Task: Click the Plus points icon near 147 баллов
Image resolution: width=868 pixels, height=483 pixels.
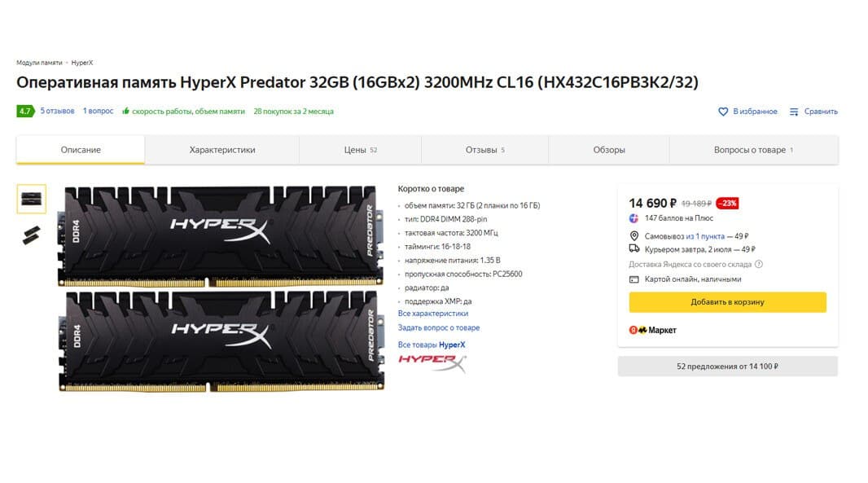Action: pyautogui.click(x=633, y=218)
